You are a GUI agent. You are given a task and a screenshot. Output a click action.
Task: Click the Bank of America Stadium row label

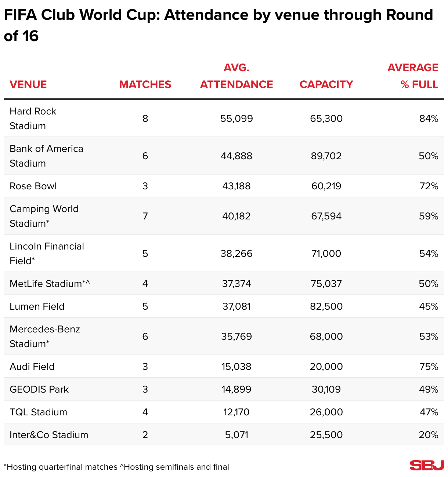(46, 156)
